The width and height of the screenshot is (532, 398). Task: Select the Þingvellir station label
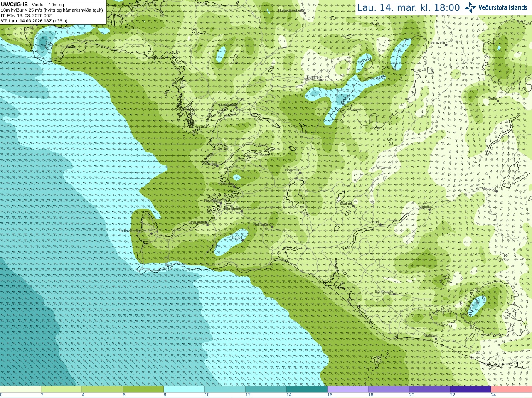tap(292, 170)
